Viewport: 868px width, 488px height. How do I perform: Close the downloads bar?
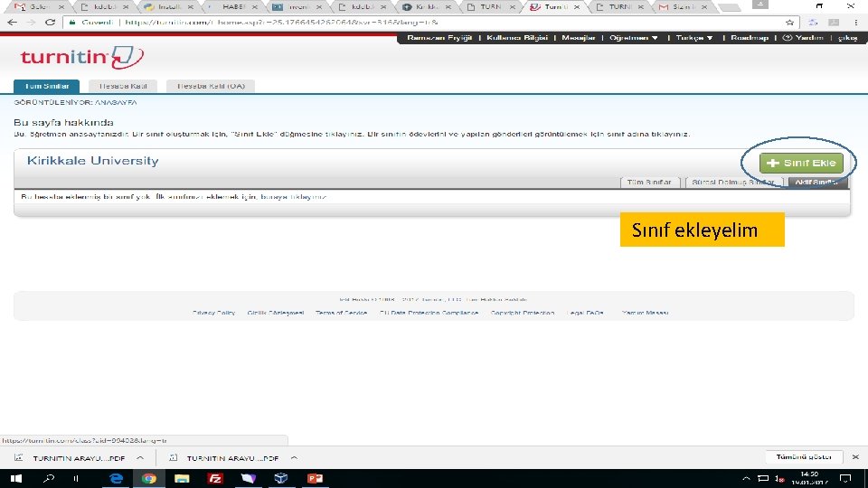pyautogui.click(x=855, y=457)
